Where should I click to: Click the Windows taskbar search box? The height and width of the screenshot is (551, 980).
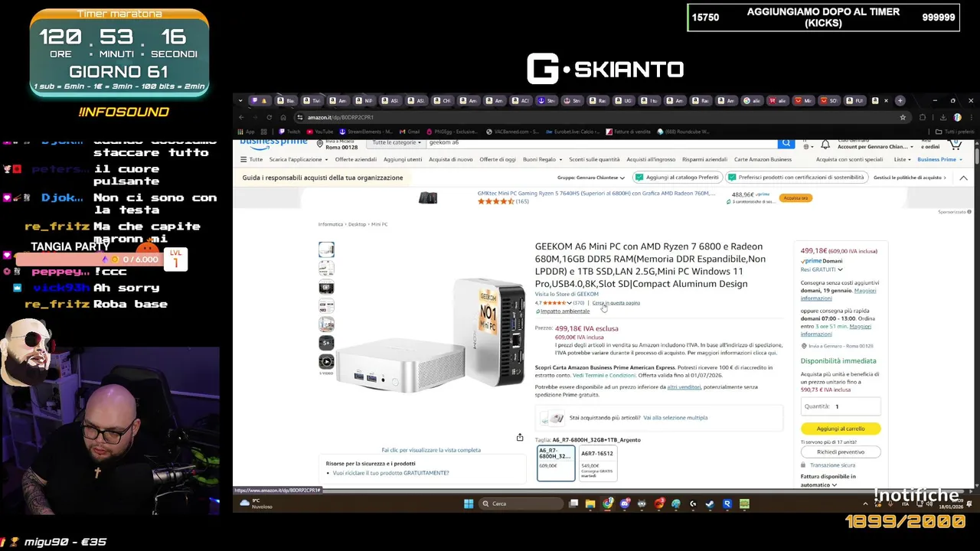pyautogui.click(x=521, y=504)
